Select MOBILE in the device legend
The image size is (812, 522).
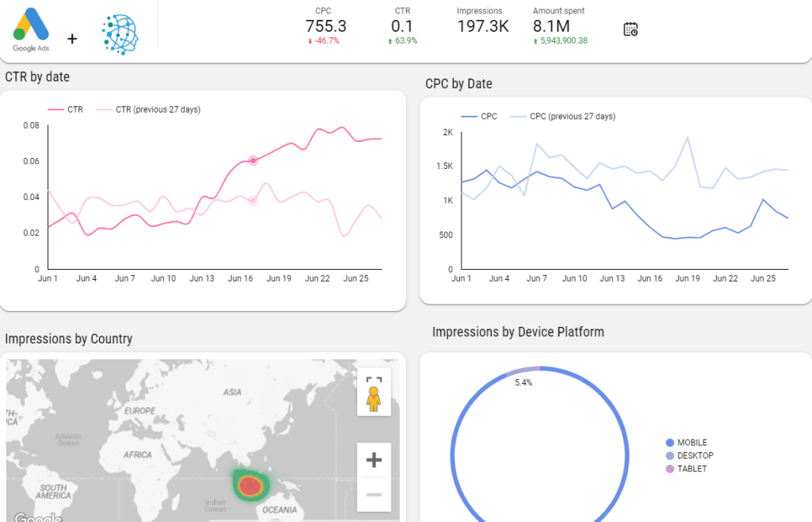pyautogui.click(x=691, y=443)
